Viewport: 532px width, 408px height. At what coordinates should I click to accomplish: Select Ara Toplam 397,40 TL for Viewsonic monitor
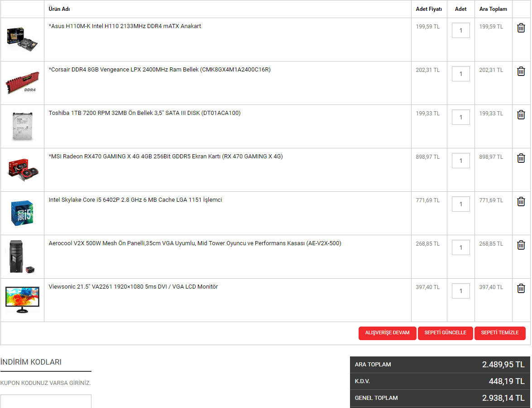tap(491, 287)
